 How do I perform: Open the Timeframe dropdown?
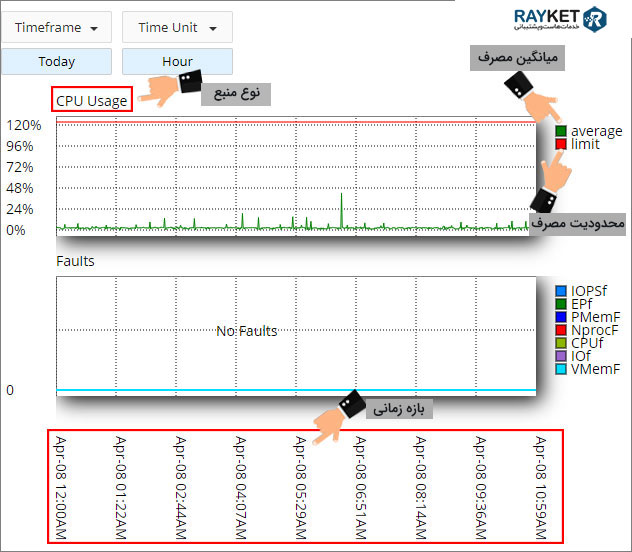(x=56, y=28)
